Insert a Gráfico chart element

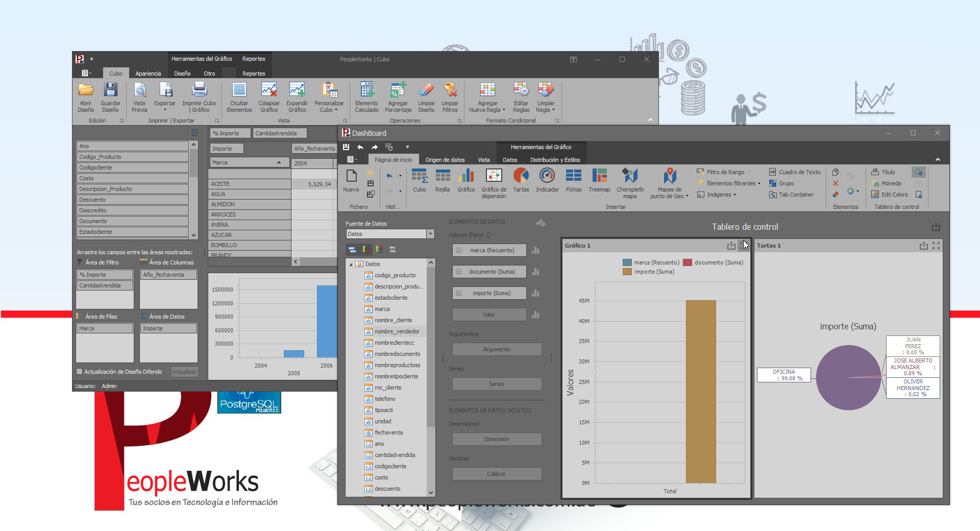click(466, 181)
